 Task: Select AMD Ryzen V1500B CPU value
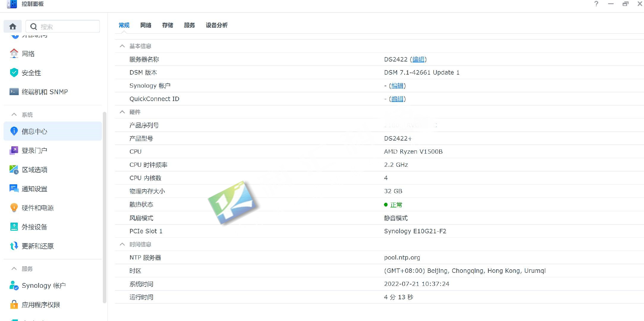point(413,152)
